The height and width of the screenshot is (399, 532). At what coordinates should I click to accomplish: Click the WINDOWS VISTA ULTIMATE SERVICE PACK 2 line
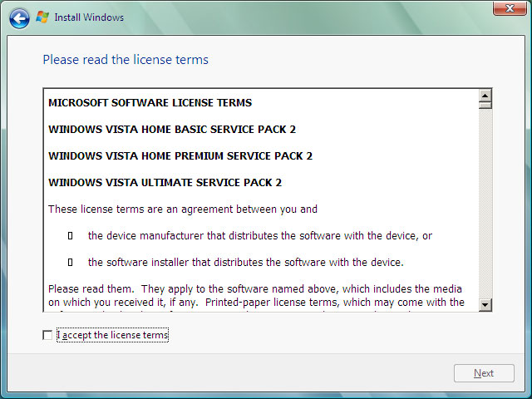[x=165, y=183]
